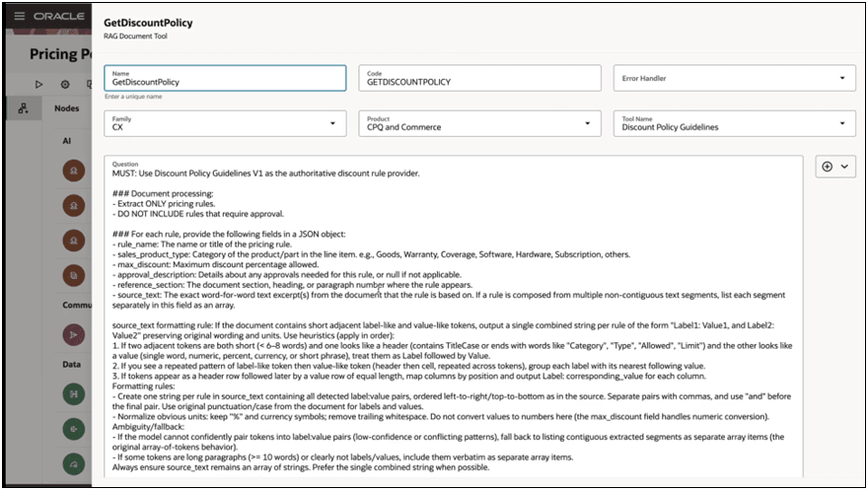The height and width of the screenshot is (490, 868).
Task: Click the play run icon
Action: (38, 85)
